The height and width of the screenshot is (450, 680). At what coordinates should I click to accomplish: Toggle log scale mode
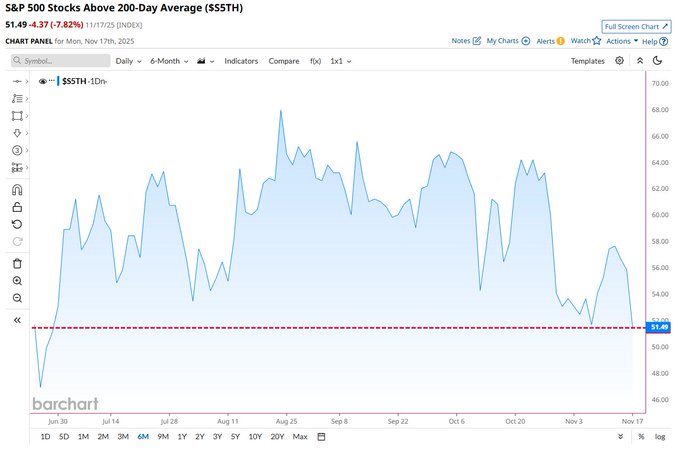[x=660, y=437]
